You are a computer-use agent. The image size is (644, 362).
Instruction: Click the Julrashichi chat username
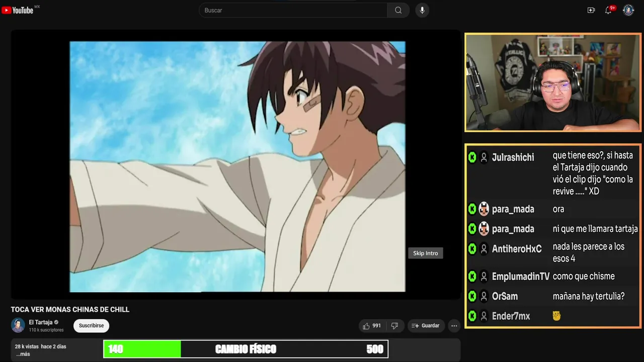click(x=513, y=157)
